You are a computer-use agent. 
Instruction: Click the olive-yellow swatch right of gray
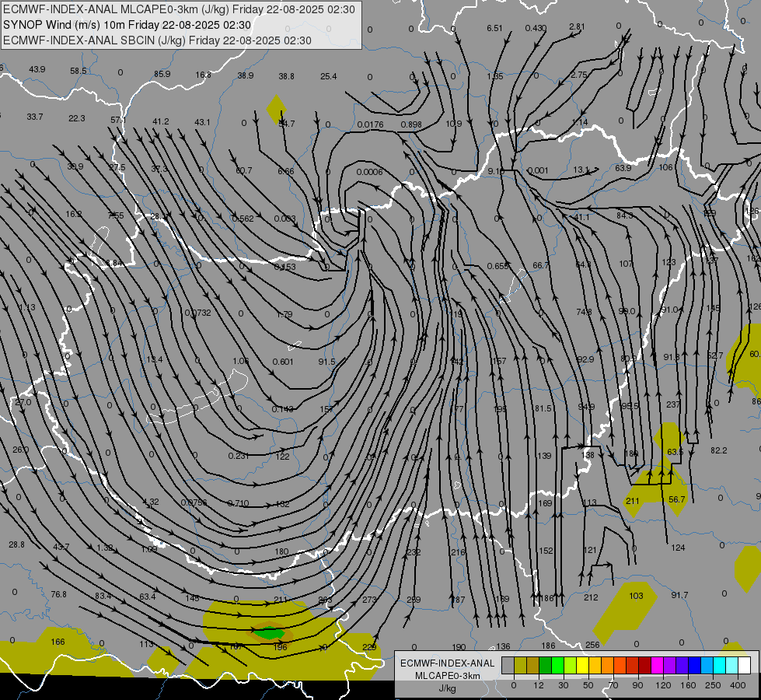point(520,666)
